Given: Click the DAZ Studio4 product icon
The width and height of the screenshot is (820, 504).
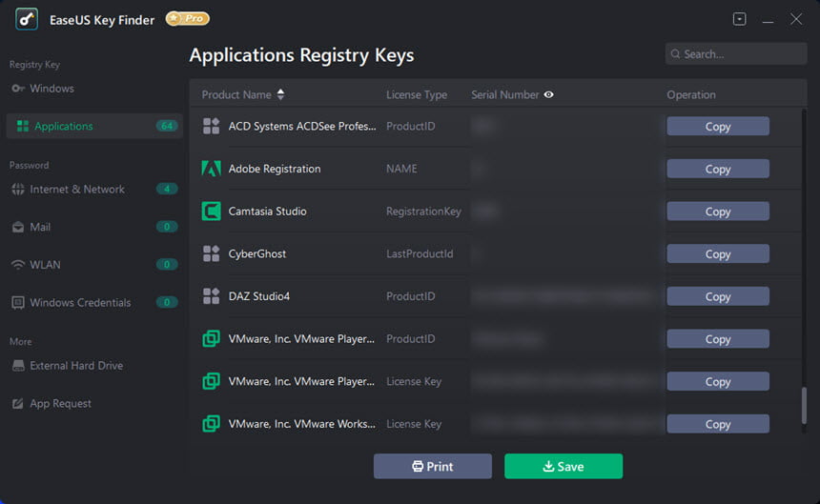Looking at the screenshot, I should tap(212, 296).
